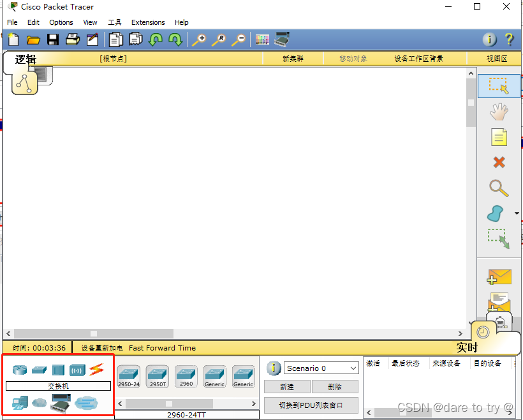The width and height of the screenshot is (523, 420).
Task: Open a file with folder icon
Action: (33, 40)
